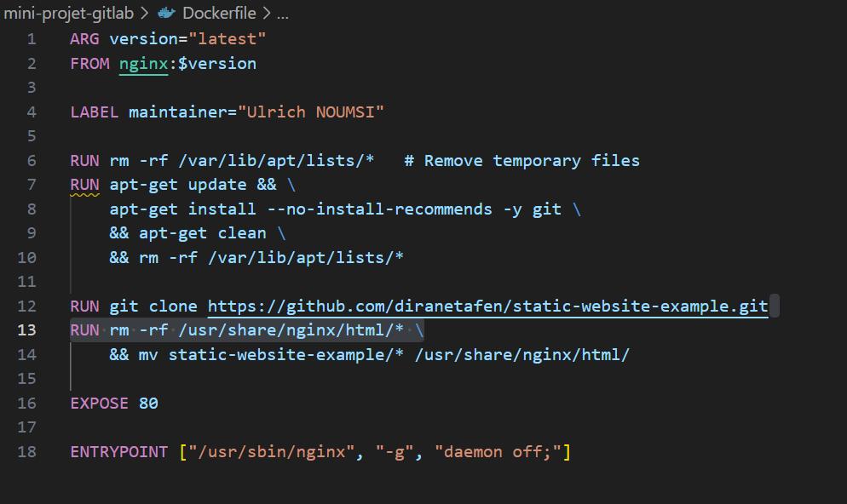Screen dimensions: 847x504
Task: Open the mini-projet-gitlab breadcrumb dropdown
Action: pos(69,13)
